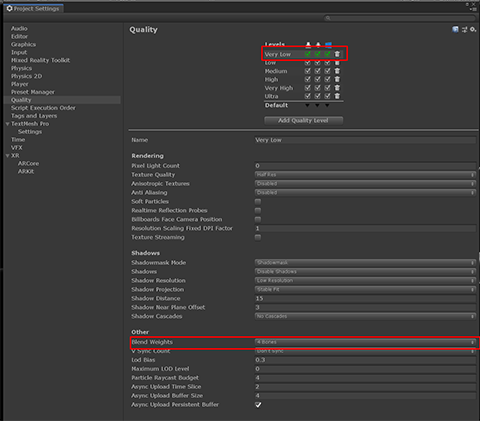Click the blue Windows platform icon above levels

pyautogui.click(x=328, y=45)
